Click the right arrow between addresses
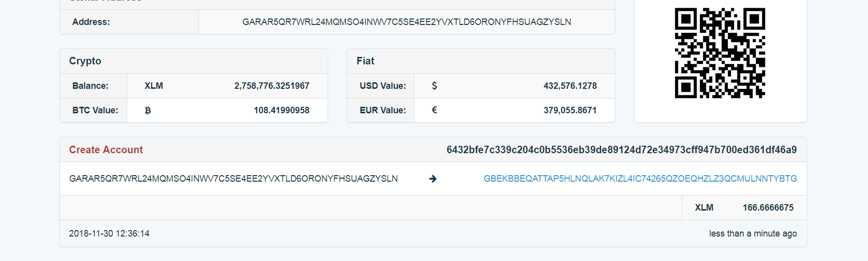The height and width of the screenshot is (261, 868). pos(433,179)
